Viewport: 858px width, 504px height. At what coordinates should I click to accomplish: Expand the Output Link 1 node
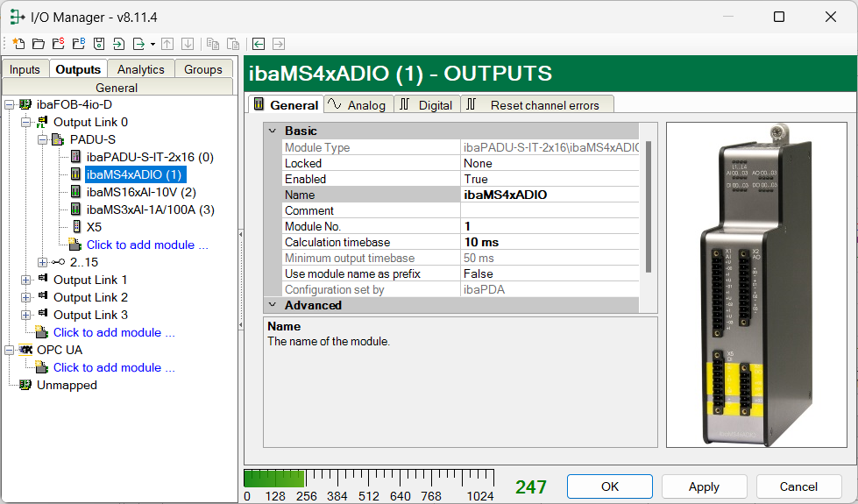(x=26, y=280)
